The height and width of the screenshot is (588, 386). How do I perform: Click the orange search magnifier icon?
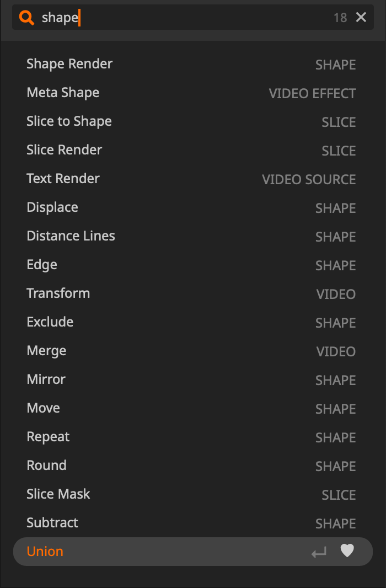(x=26, y=18)
